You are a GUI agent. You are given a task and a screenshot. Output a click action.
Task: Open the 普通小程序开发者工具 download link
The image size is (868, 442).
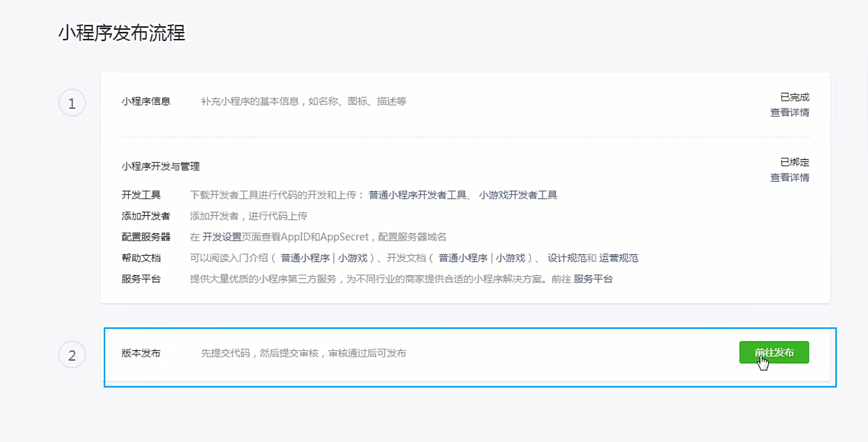(417, 195)
